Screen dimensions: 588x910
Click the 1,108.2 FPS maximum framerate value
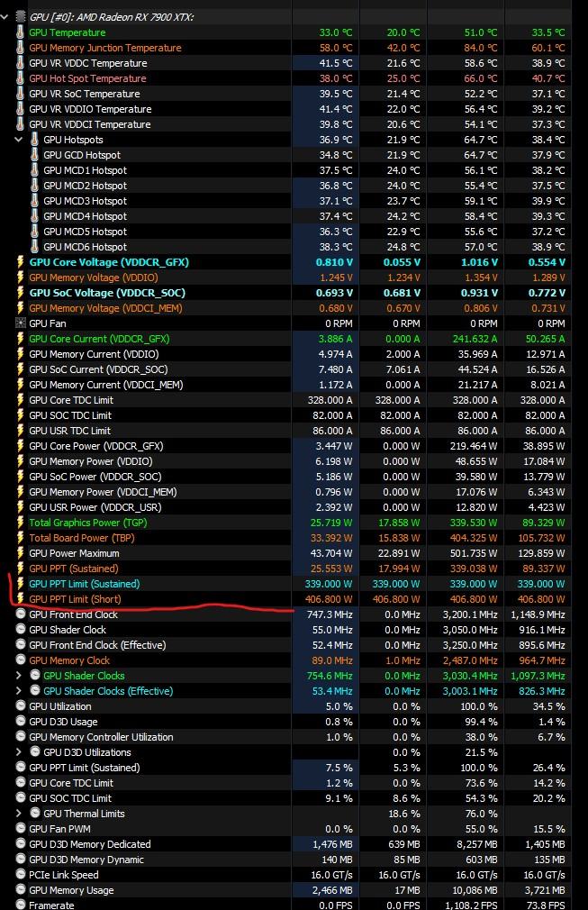coord(472,905)
